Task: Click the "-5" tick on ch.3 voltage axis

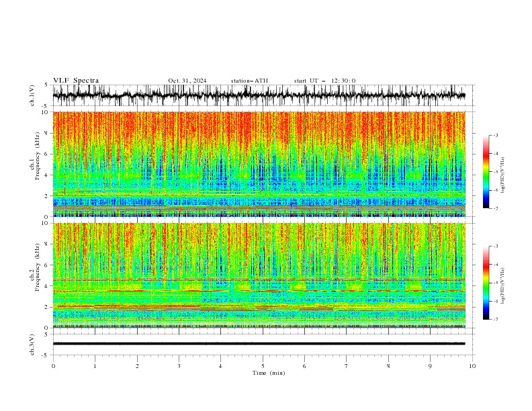Action: pos(46,355)
